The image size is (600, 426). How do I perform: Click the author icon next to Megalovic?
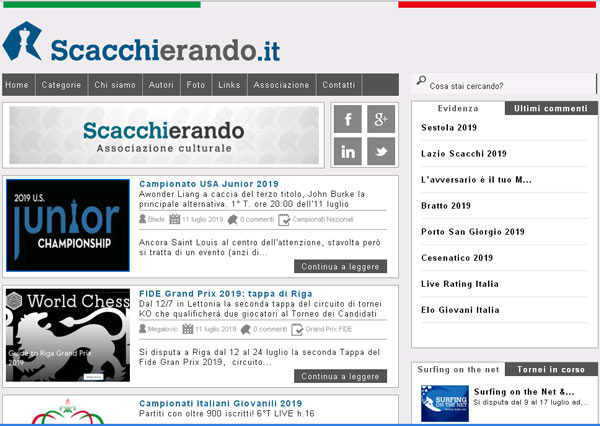tap(142, 329)
